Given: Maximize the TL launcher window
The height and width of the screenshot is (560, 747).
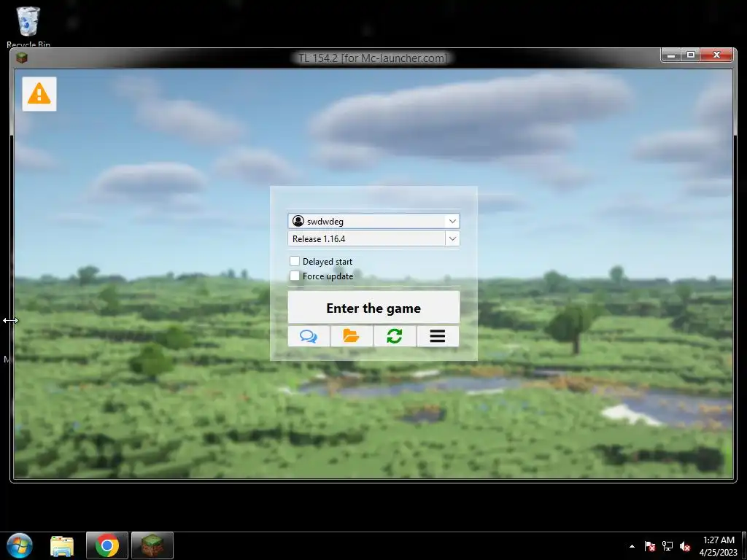Looking at the screenshot, I should (x=691, y=55).
